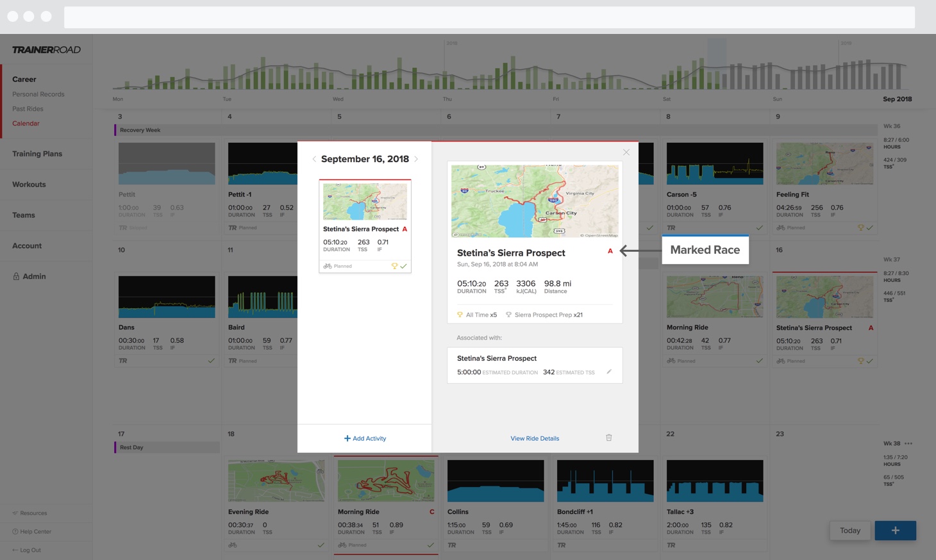Open the Morning Ride map on Sep 15
Image resolution: width=936 pixels, height=560 pixels.
click(x=715, y=297)
